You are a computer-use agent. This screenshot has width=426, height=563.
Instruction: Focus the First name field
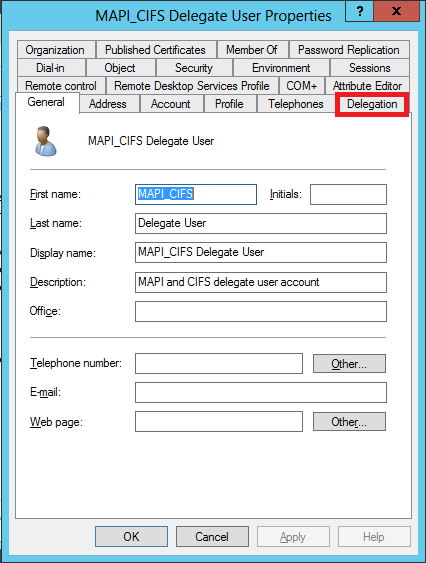click(196, 194)
